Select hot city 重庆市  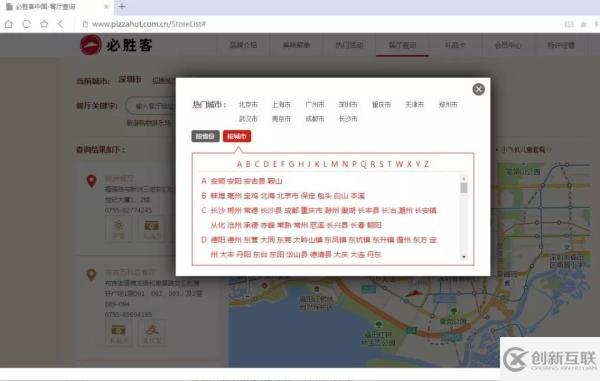381,104
